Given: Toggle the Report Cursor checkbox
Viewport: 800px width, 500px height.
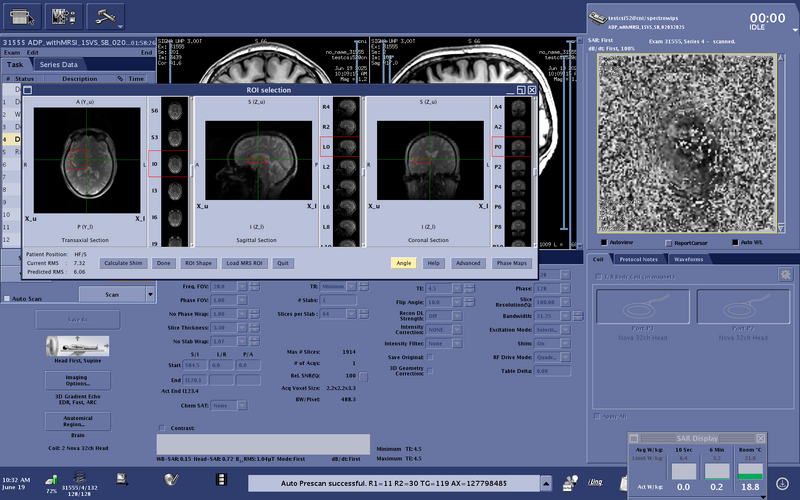Looking at the screenshot, I should pos(669,243).
